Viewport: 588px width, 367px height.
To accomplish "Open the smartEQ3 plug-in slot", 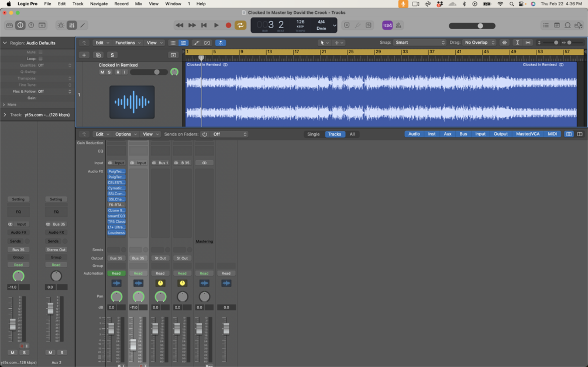I will click(116, 216).
